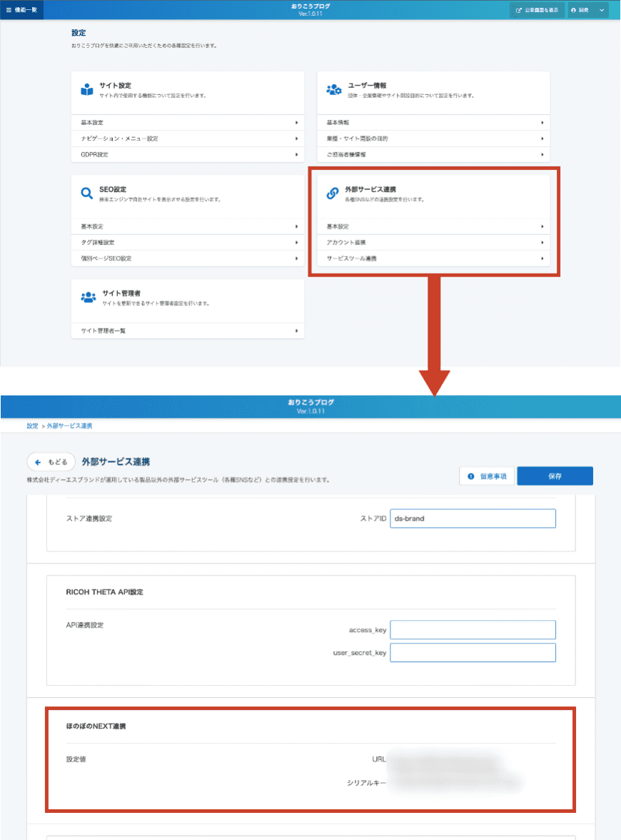The height and width of the screenshot is (840, 621).
Task: Click the もどる back button
Action: [51, 462]
